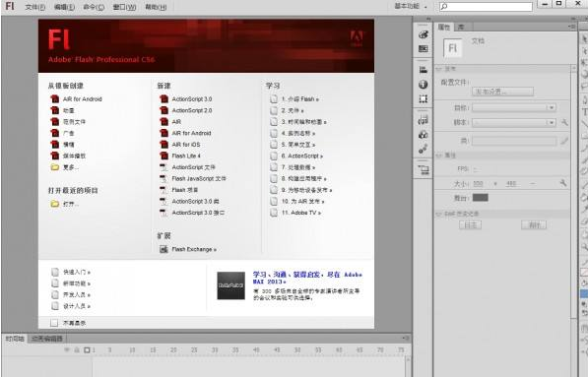Click the 发布设置... button
This screenshot has width=588, height=377.
[x=502, y=92]
